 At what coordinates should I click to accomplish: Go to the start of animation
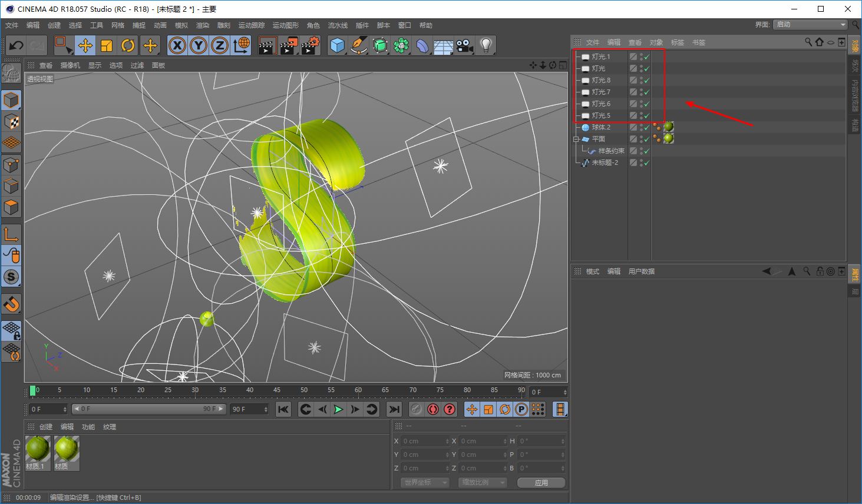click(283, 409)
